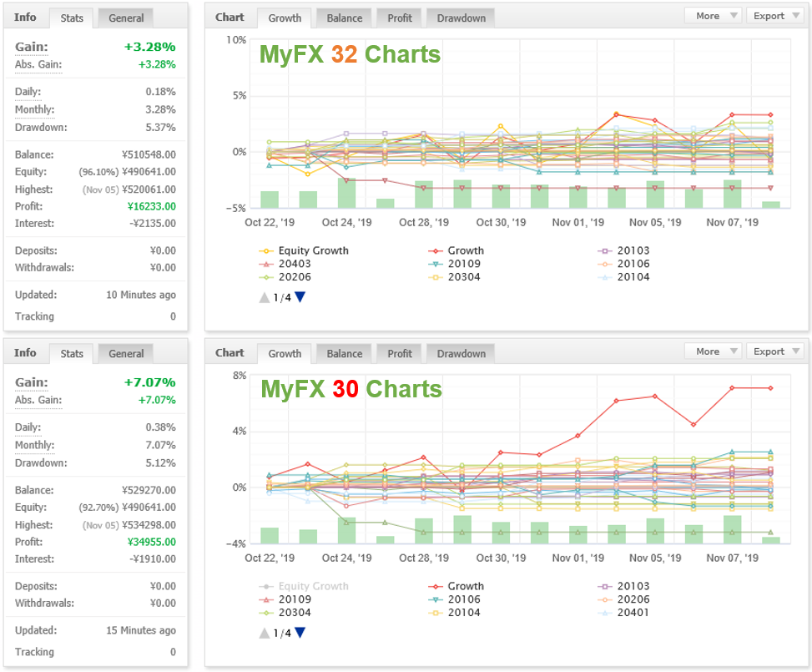This screenshot has height=672, width=812.
Task: Toggle 20106 series in top chart legend
Action: (623, 264)
